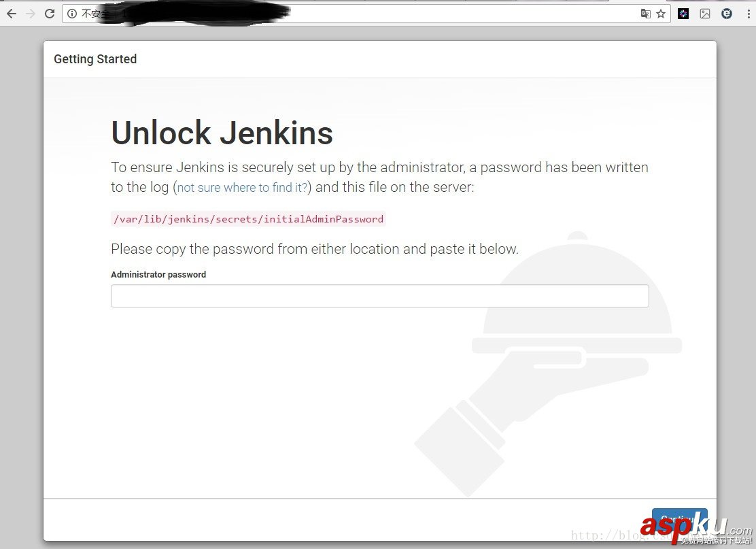Click the 'Administrator password' label
The image size is (756, 549).
tap(158, 275)
